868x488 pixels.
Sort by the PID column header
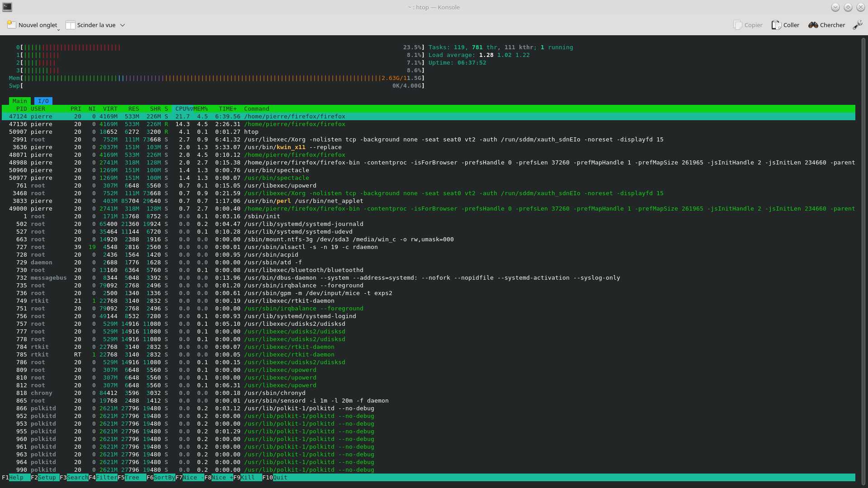(21, 108)
